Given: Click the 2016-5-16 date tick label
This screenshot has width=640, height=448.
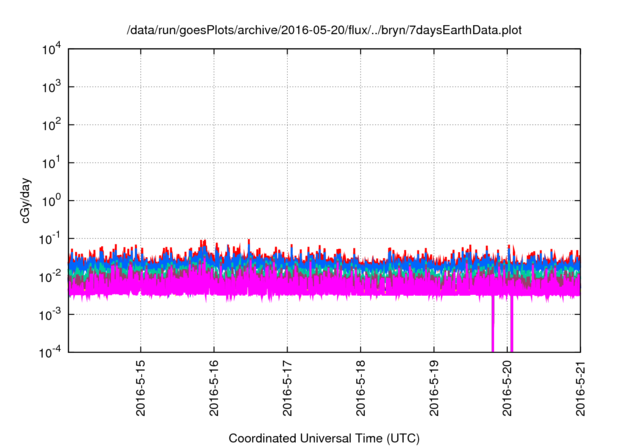Looking at the screenshot, I should 214,388.
